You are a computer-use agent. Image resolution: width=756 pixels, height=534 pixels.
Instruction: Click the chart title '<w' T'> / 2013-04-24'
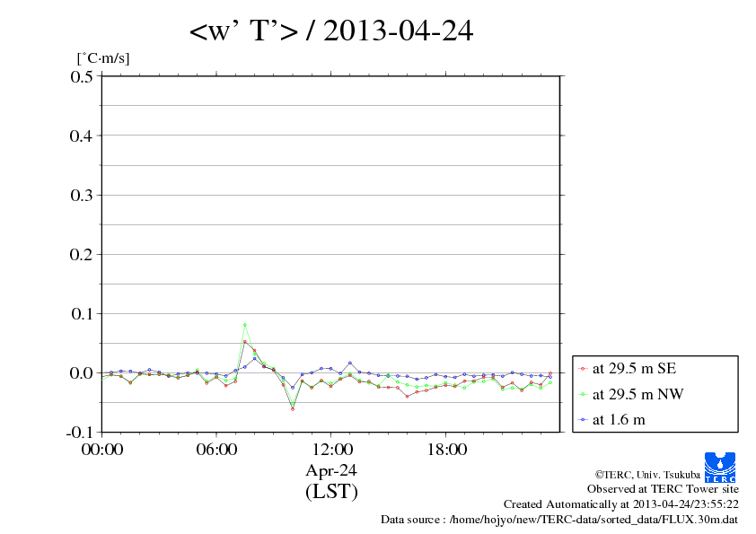(x=331, y=31)
